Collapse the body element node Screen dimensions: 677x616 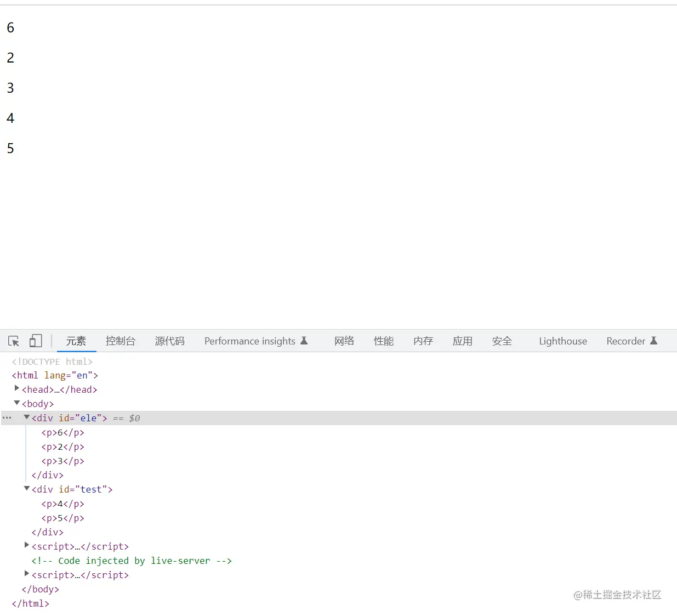pyautogui.click(x=17, y=403)
